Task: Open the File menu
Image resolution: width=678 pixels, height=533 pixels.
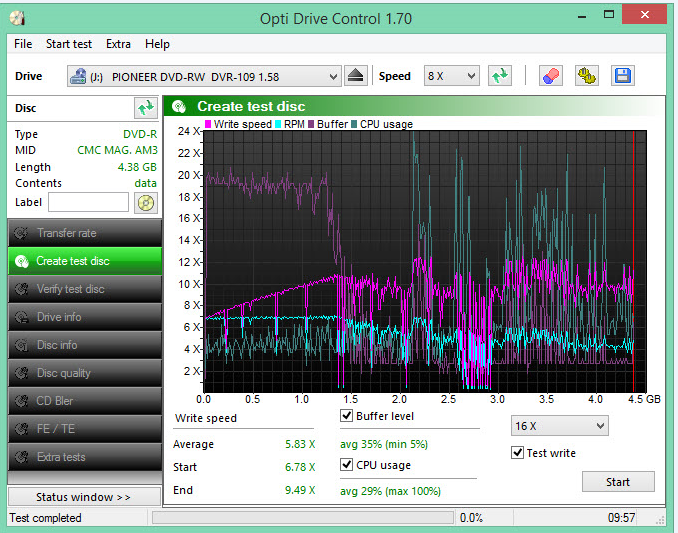Action: [23, 44]
